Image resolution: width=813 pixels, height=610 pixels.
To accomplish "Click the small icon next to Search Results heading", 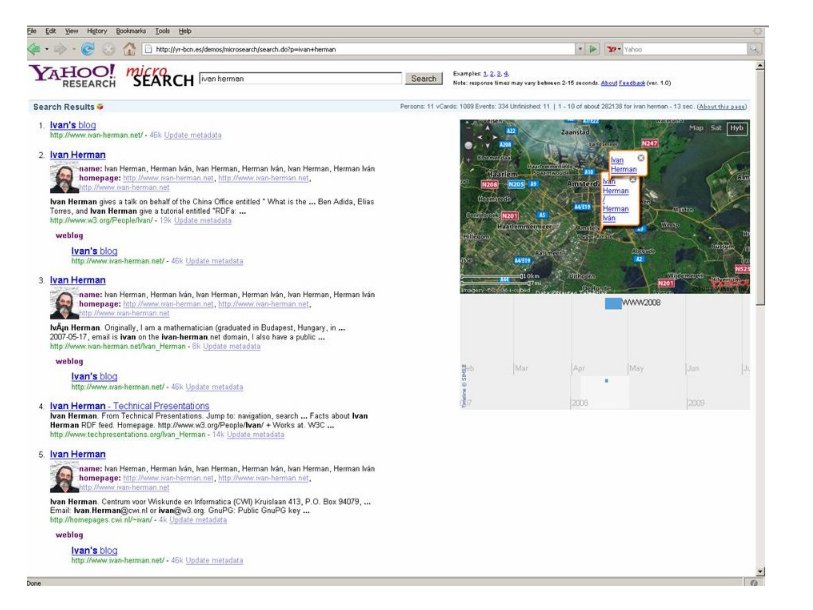I will click(x=100, y=106).
